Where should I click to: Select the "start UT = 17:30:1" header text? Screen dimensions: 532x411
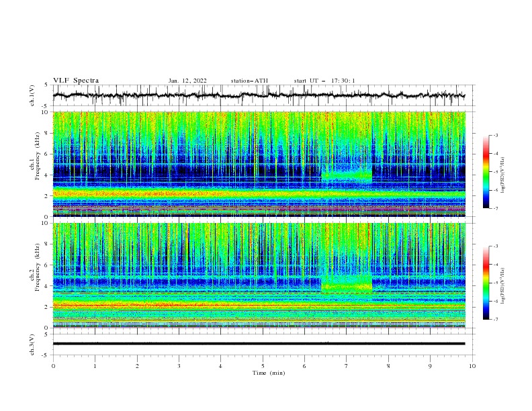[x=324, y=81]
